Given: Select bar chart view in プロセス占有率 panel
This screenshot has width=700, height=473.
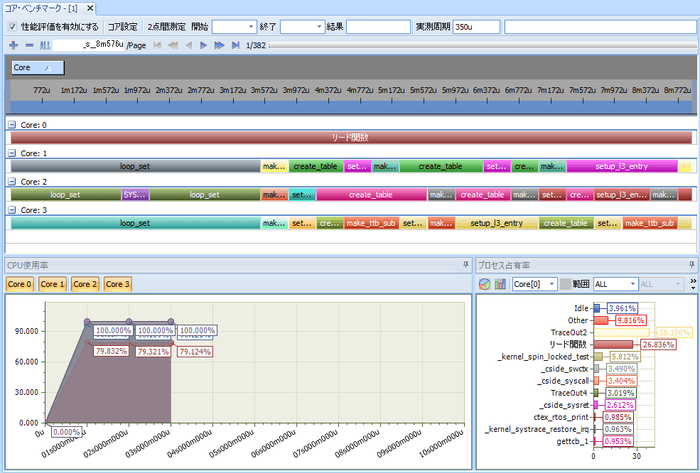Looking at the screenshot, I should click(x=499, y=284).
